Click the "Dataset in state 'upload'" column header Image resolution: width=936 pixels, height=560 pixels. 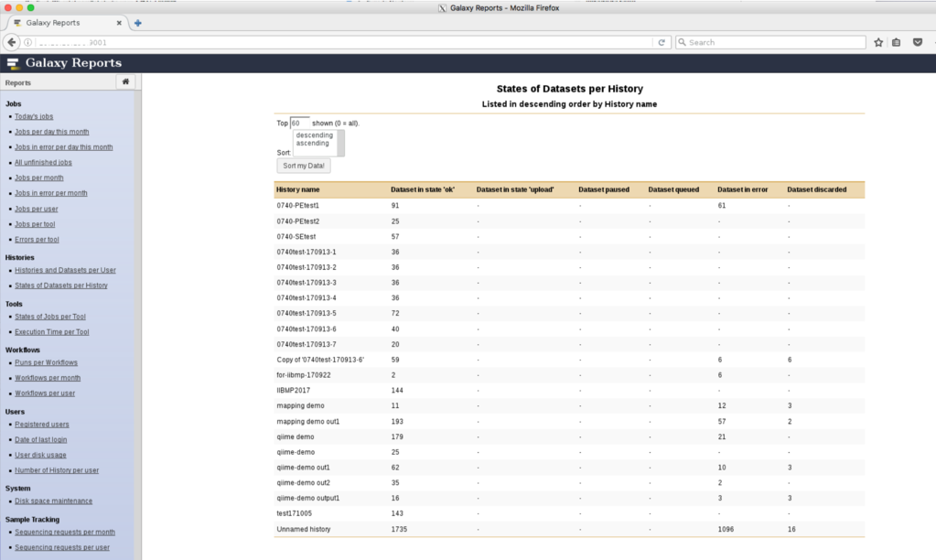click(515, 189)
